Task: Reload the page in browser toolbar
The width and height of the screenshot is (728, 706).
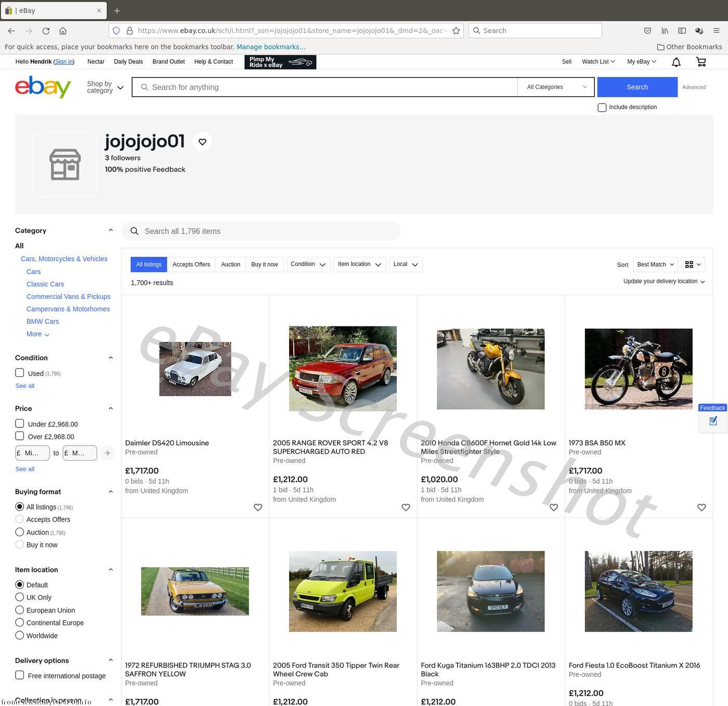Action: pyautogui.click(x=46, y=31)
